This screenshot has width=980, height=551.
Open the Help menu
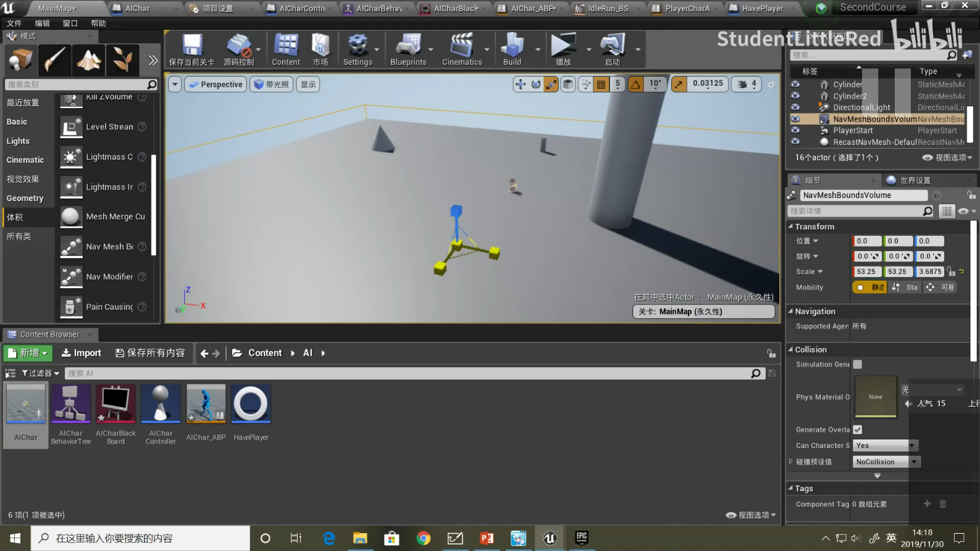98,23
